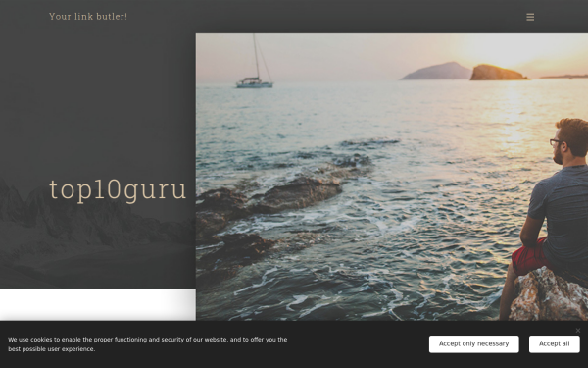The image size is (588, 368).
Task: Close the cookie banner with the X
Action: tap(578, 331)
